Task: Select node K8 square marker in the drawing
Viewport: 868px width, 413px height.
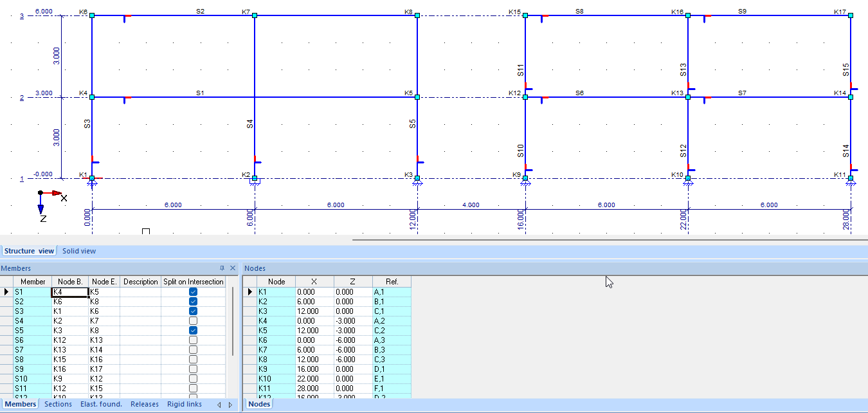Action: point(417,15)
